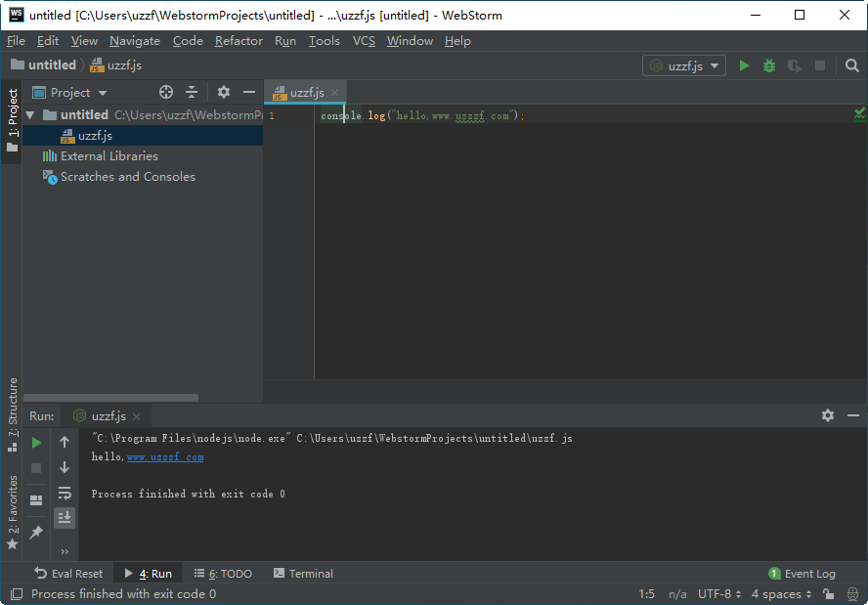Open the 7: Structure tool window

[12, 414]
